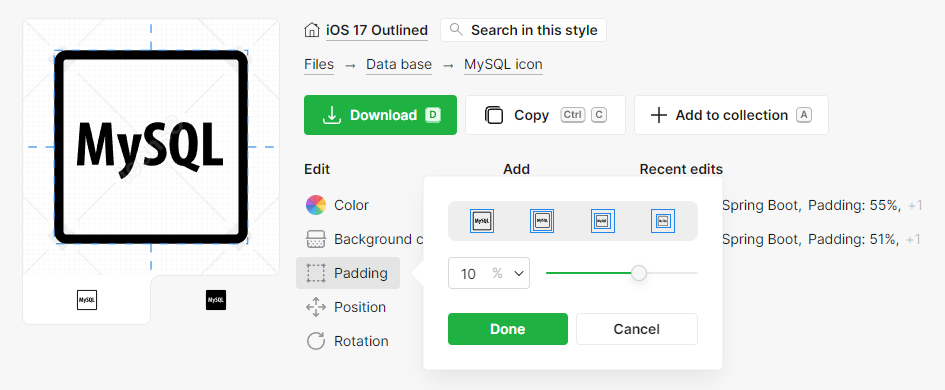Open the padding percent unit dropdown
This screenshot has height=390, width=945.
489,273
